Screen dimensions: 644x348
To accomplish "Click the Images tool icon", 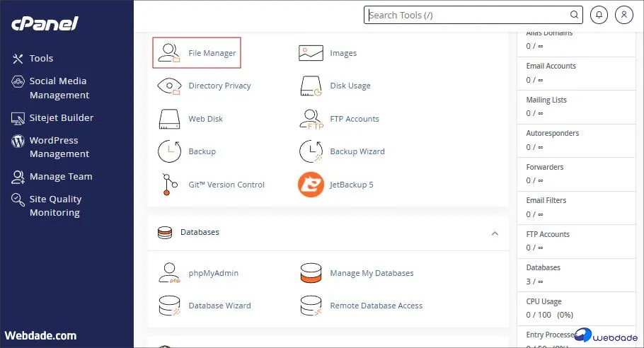I will [x=311, y=53].
